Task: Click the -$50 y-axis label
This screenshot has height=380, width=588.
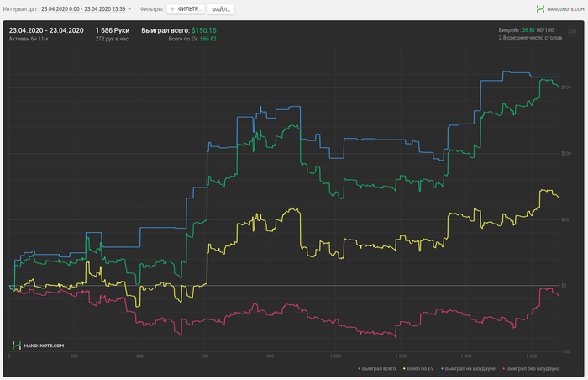Action: coord(566,351)
